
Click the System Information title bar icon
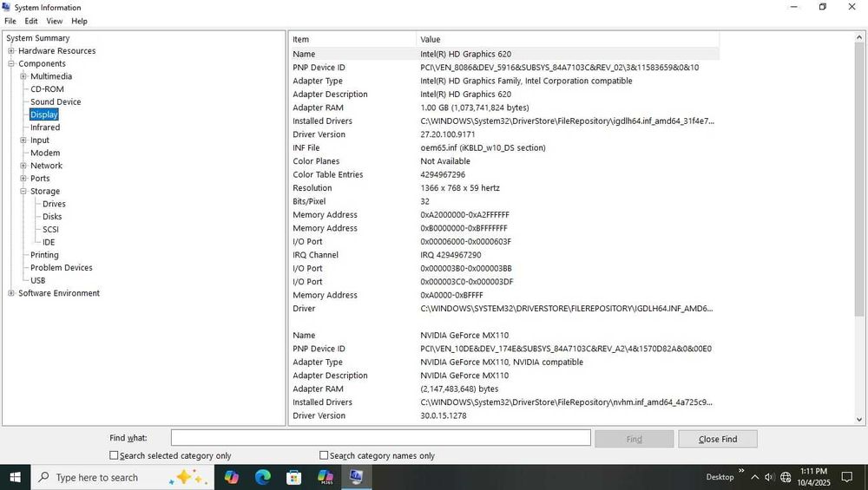pos(6,7)
